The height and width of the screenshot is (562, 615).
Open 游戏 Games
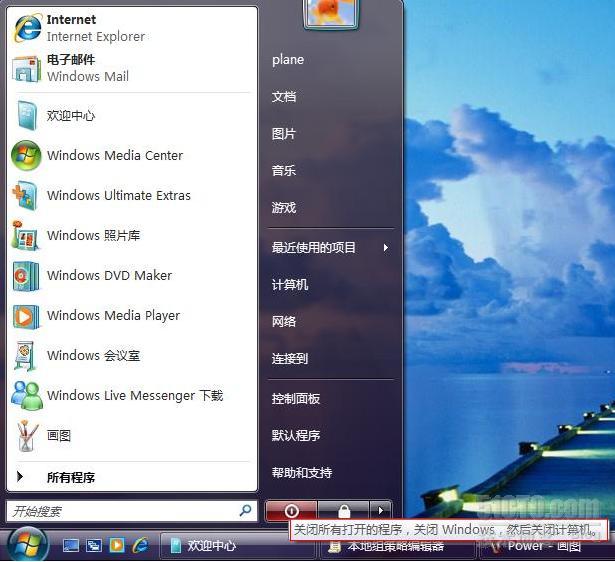pos(284,207)
